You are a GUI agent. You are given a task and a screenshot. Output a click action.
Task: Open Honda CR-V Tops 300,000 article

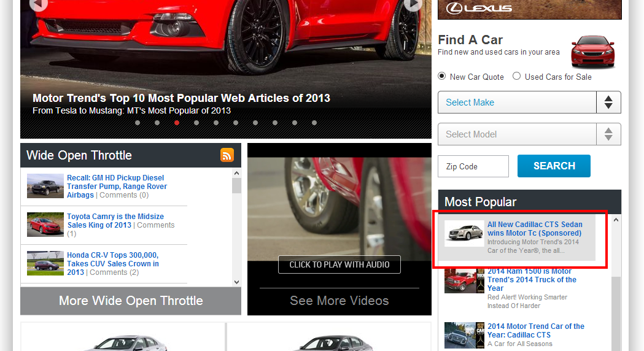coord(113,263)
